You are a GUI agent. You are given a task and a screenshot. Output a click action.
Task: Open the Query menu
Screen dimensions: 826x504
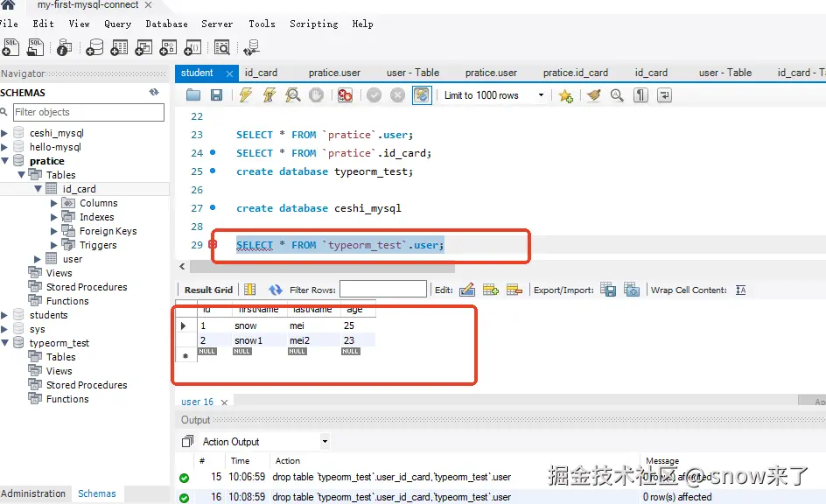point(117,24)
